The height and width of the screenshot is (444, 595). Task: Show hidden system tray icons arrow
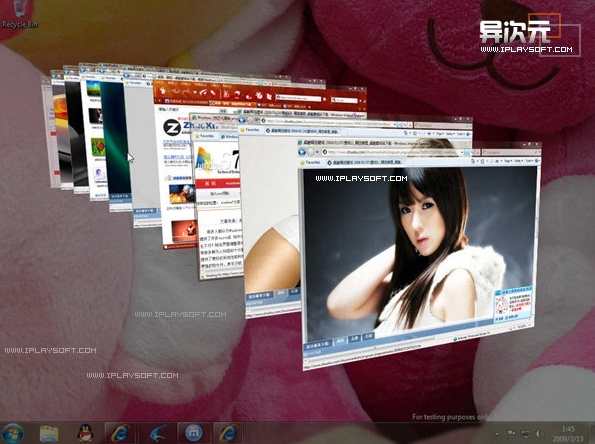(497, 434)
